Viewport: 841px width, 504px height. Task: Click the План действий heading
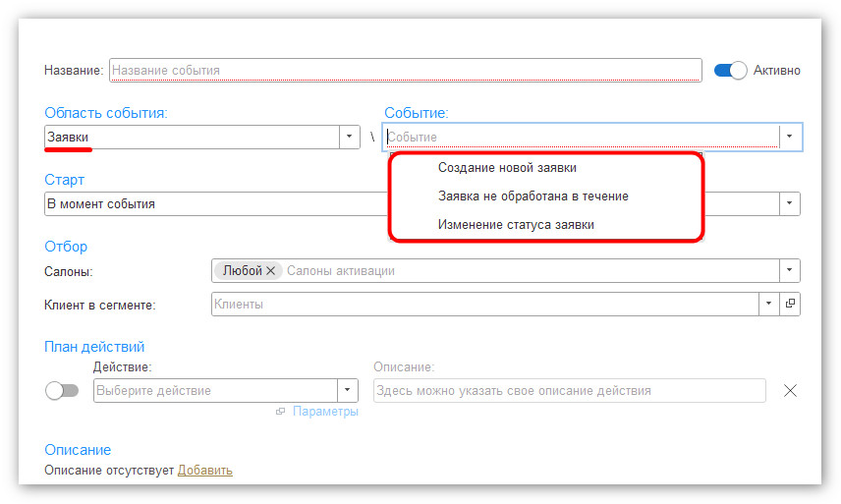click(x=94, y=347)
